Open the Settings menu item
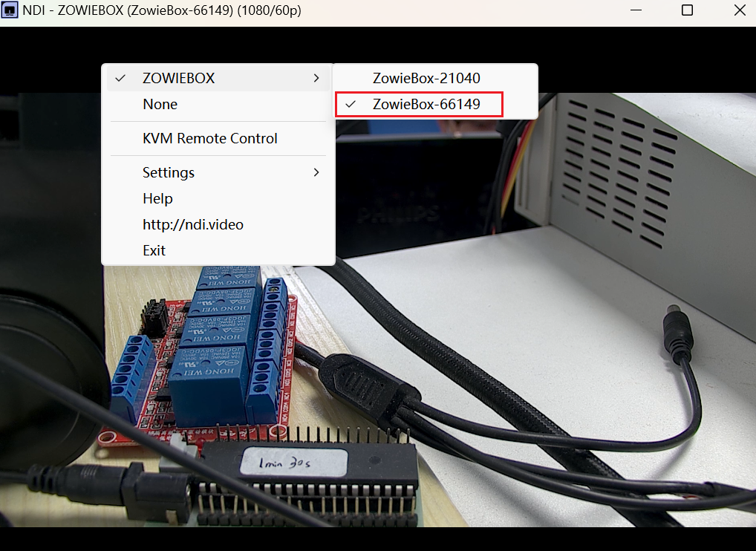Image resolution: width=756 pixels, height=551 pixels. tap(169, 172)
